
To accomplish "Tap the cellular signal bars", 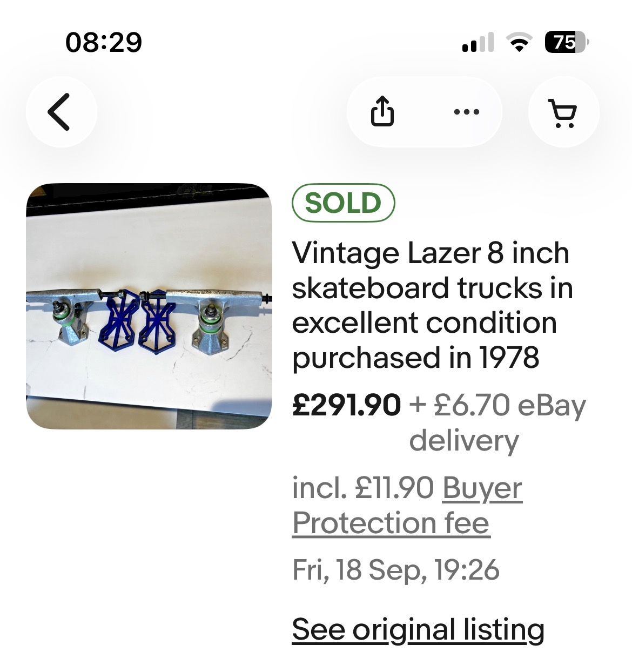I will click(478, 42).
